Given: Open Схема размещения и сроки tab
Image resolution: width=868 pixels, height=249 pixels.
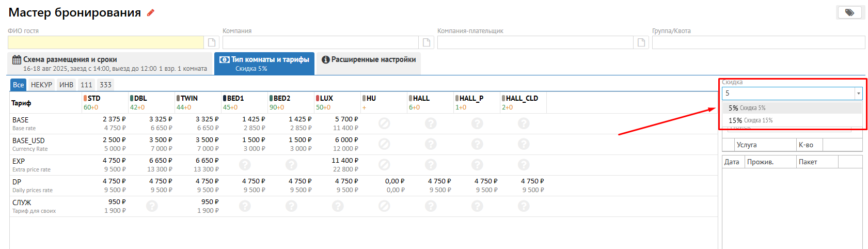Looking at the screenshot, I should pyautogui.click(x=110, y=64).
